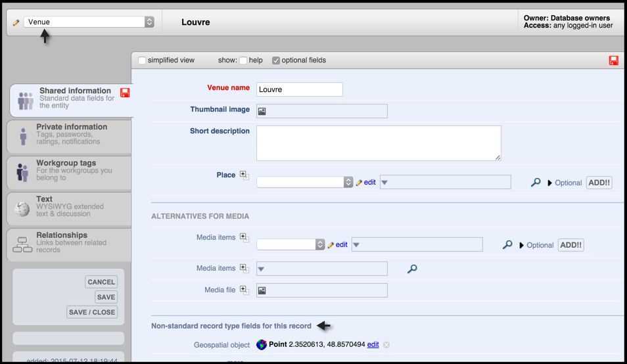Click the diagram icon on Relationships tab
The width and height of the screenshot is (627, 364).
pyautogui.click(x=22, y=244)
